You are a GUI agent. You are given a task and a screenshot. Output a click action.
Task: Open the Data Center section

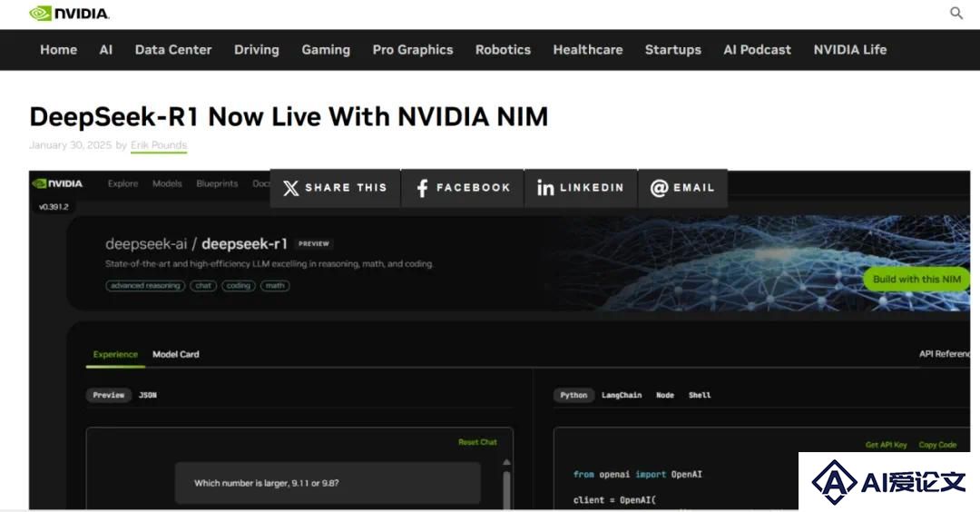click(173, 49)
